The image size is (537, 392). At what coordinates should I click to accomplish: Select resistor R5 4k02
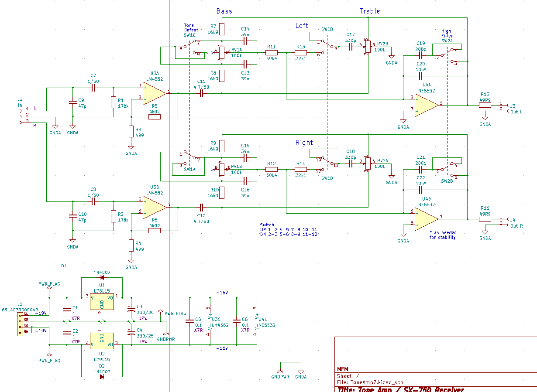[x=155, y=117]
